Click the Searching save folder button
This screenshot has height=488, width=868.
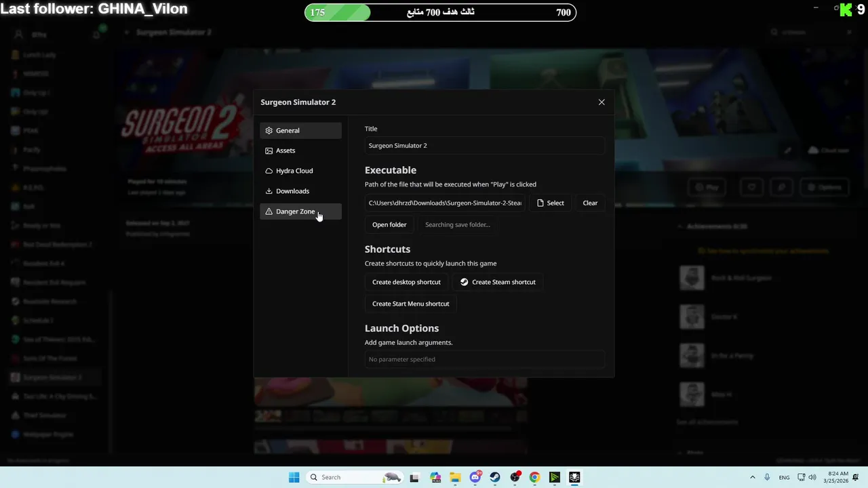tap(458, 224)
